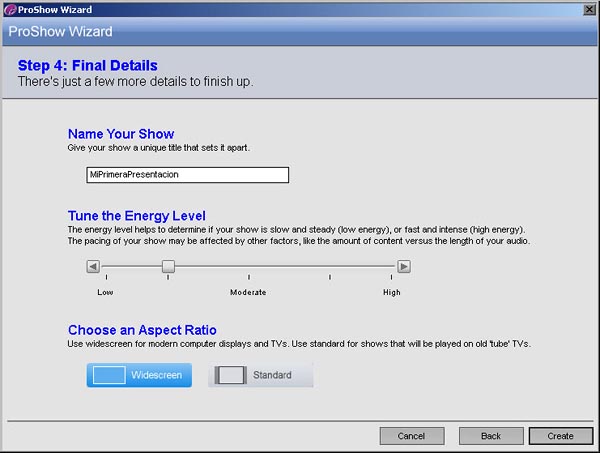Select the Standard aspect ratio
This screenshot has width=600, height=453.
(x=261, y=375)
